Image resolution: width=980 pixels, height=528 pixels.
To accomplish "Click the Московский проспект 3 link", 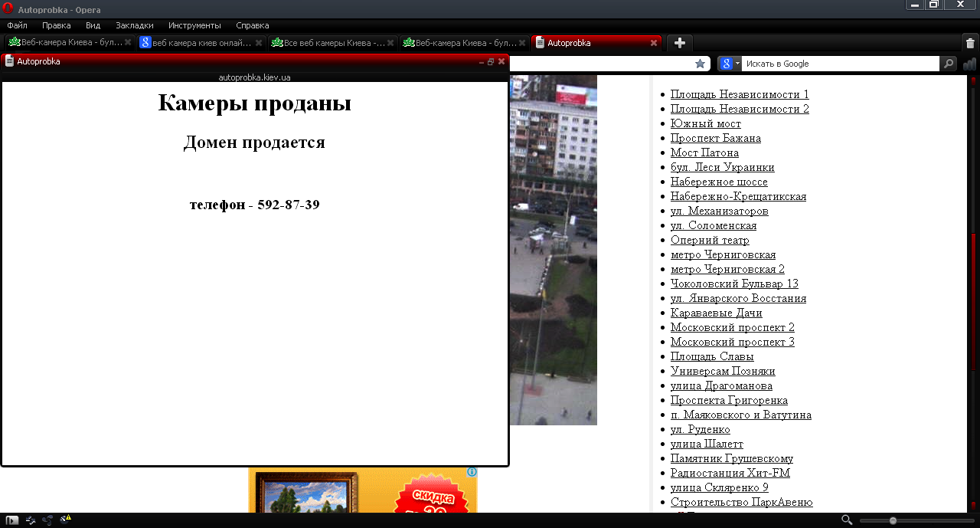I will click(733, 342).
